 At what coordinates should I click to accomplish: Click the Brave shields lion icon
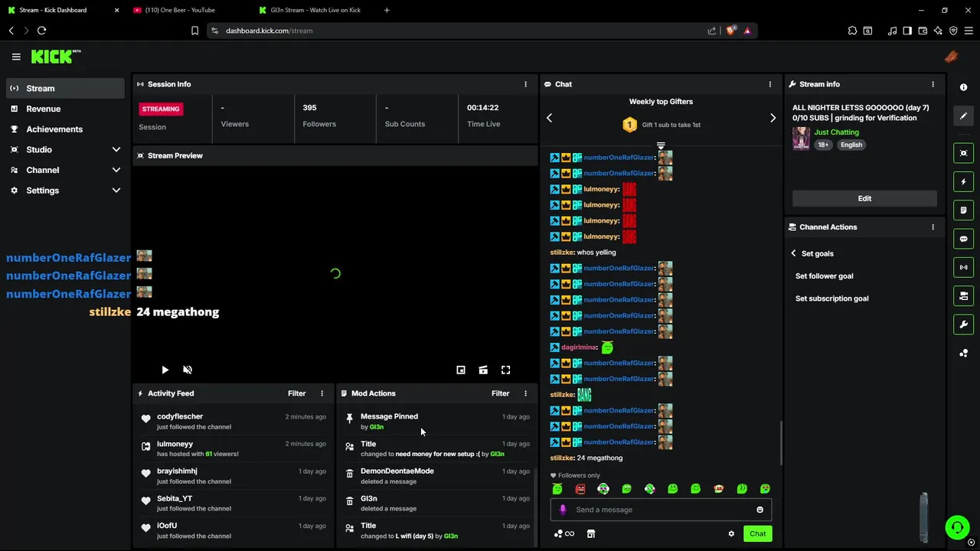[730, 31]
